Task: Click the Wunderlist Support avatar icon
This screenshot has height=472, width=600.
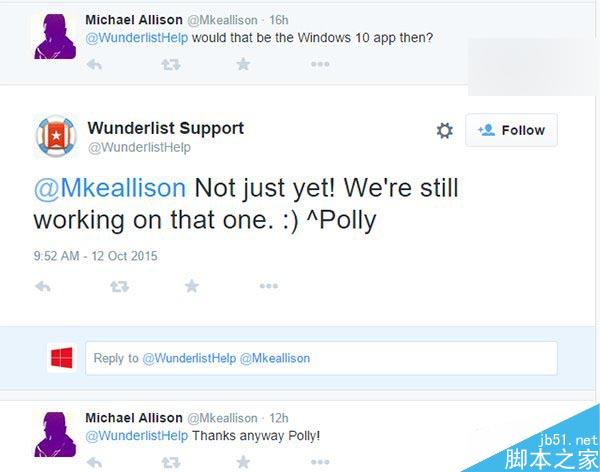Action: click(x=56, y=137)
